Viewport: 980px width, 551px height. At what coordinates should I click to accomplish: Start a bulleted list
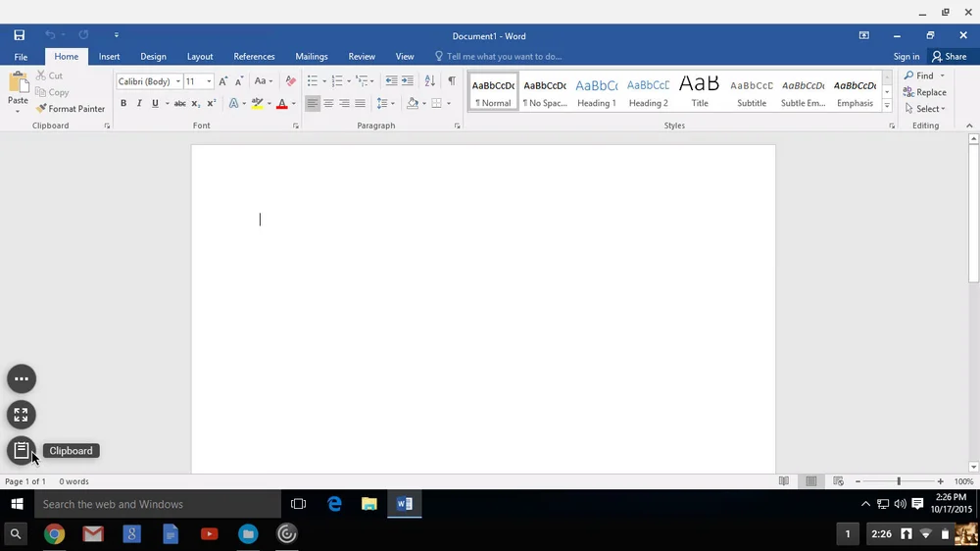click(313, 80)
